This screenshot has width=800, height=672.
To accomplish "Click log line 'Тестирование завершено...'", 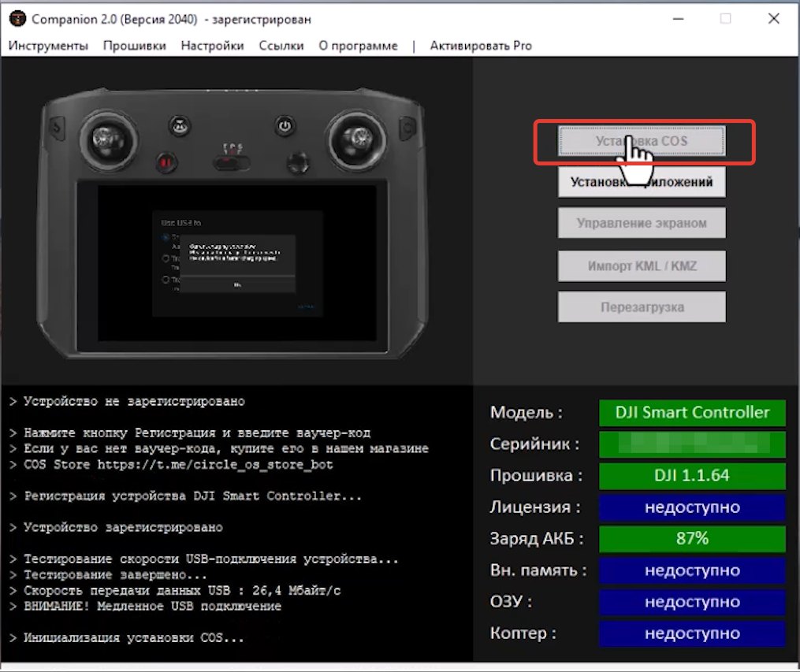I will [108, 574].
